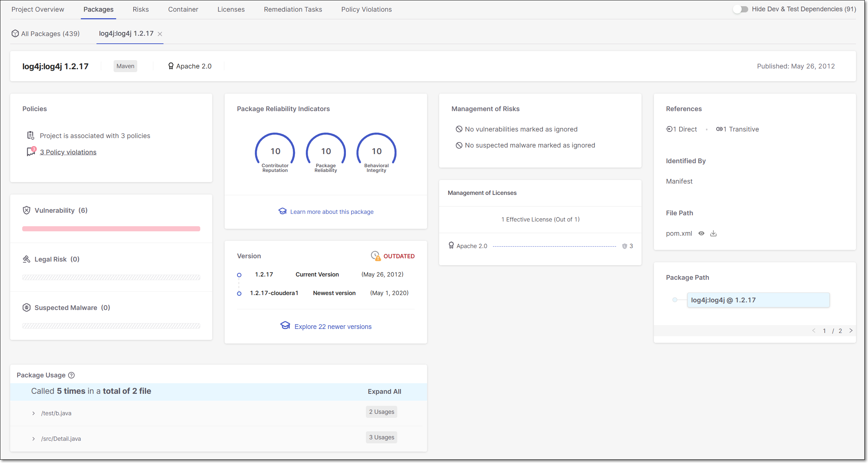This screenshot has height=463, width=868.
Task: Click the pink Vulnerability severity bar
Action: 111,229
